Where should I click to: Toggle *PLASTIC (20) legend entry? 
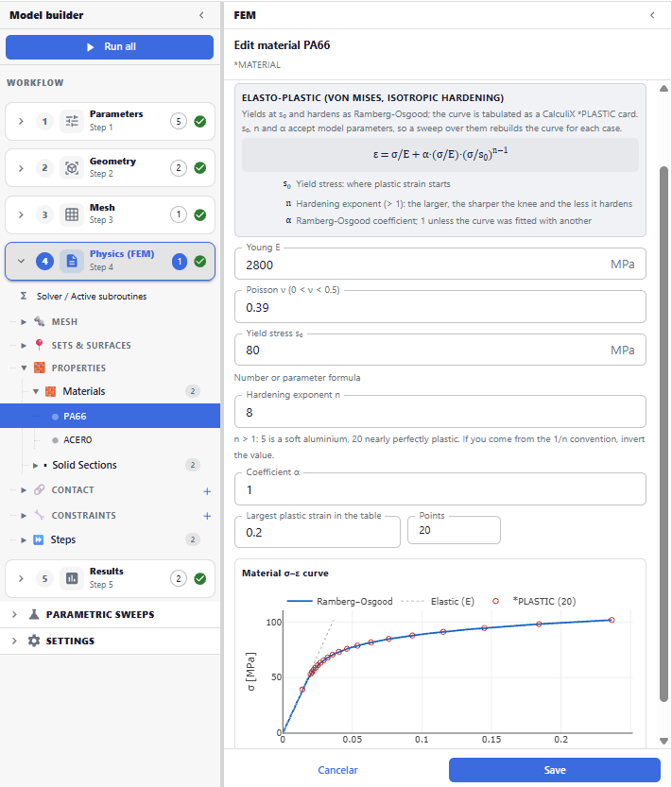point(533,601)
